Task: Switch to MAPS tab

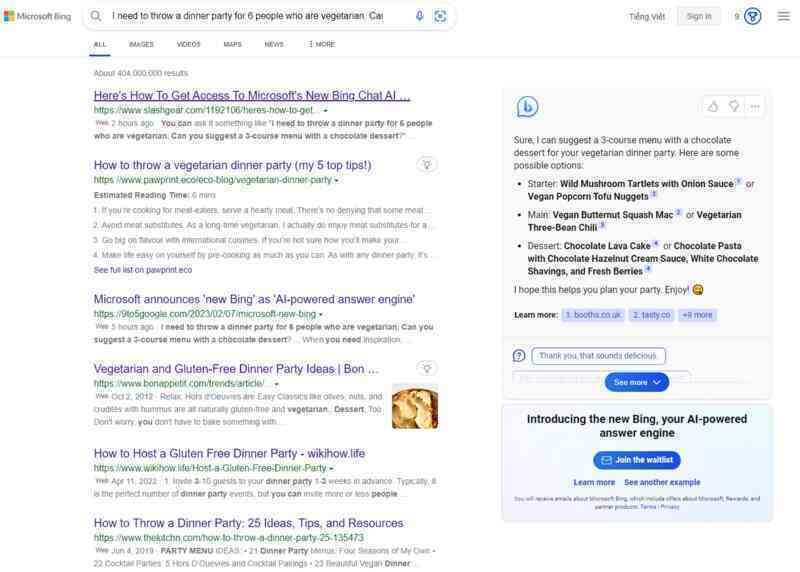Action: (x=233, y=44)
